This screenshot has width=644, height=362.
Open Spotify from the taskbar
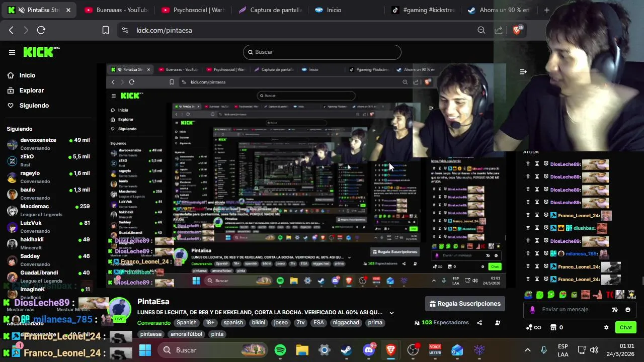click(x=280, y=350)
